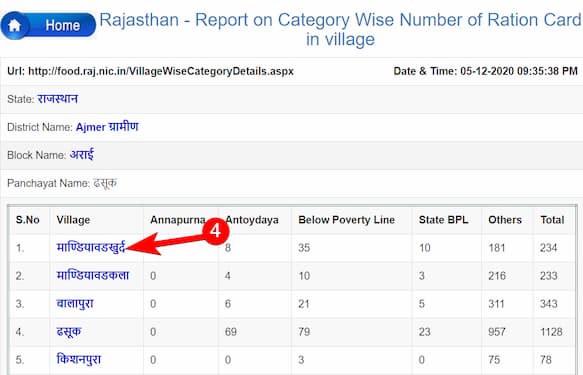583x375 pixels.
Task: Click Below Poverty Line value 79
Action: 304,332
